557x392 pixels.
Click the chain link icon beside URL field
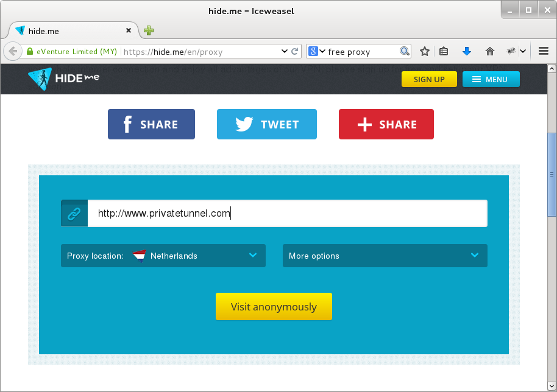pyautogui.click(x=74, y=214)
